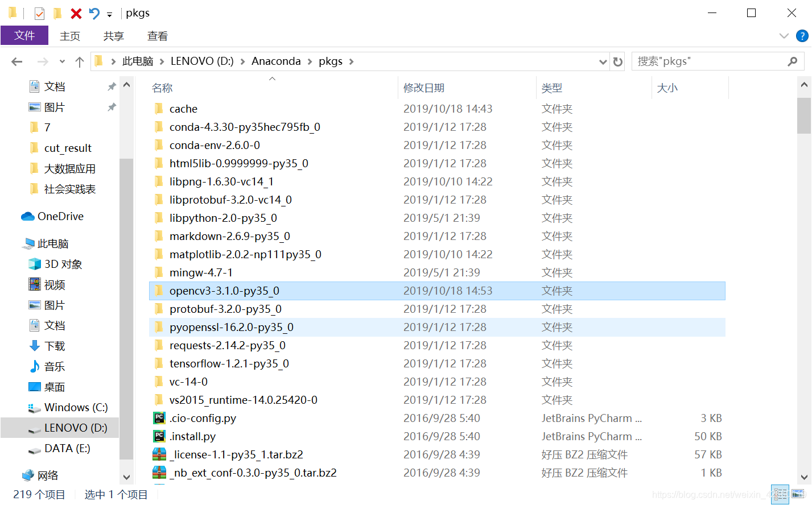Select DATA (E:) drive in sidebar
The image size is (812, 505).
coord(67,448)
